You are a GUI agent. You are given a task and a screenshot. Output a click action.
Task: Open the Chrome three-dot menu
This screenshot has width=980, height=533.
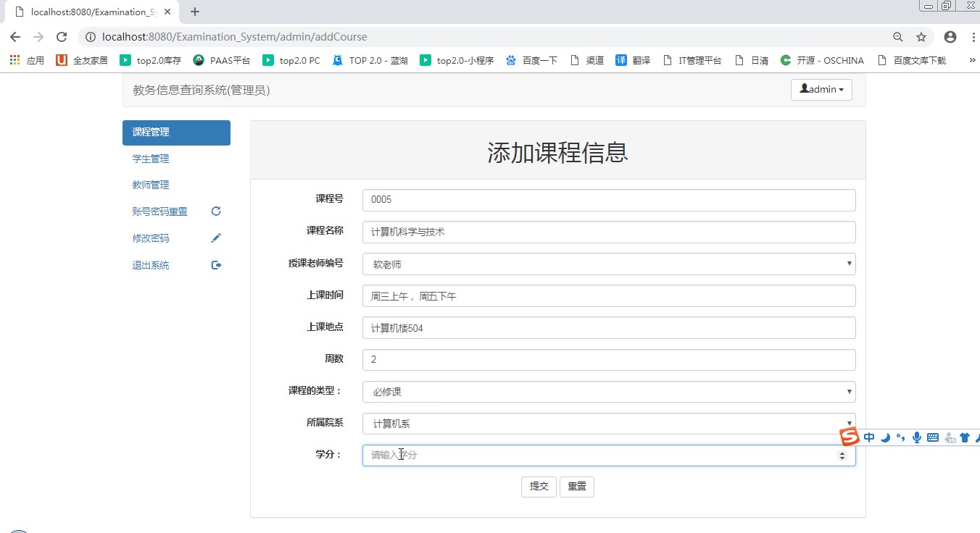(973, 37)
